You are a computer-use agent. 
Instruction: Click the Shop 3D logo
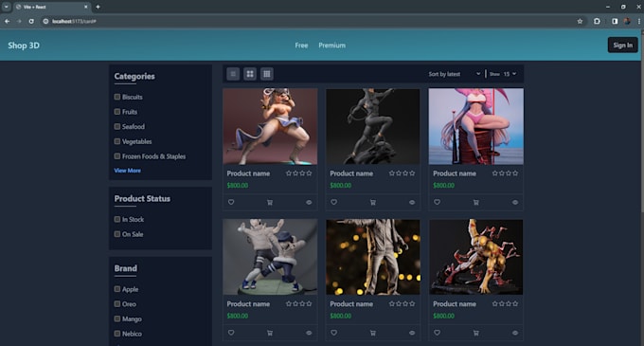point(24,46)
